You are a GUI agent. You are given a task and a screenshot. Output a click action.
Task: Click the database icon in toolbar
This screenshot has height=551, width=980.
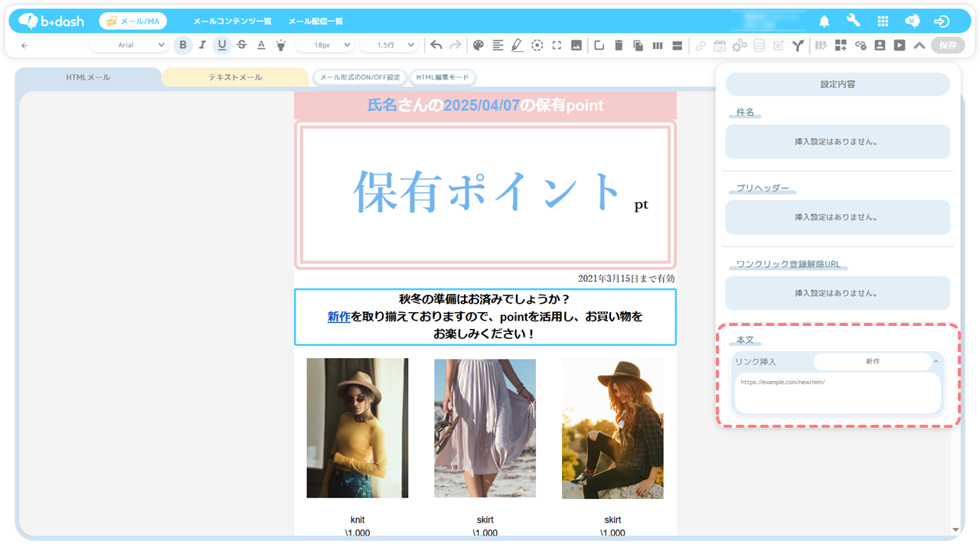(759, 45)
